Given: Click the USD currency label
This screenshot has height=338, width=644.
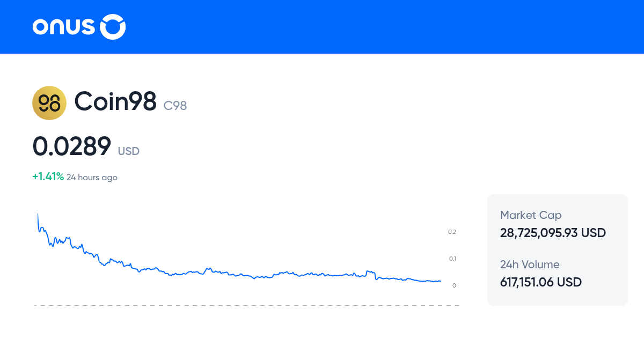Looking at the screenshot, I should pos(129,151).
